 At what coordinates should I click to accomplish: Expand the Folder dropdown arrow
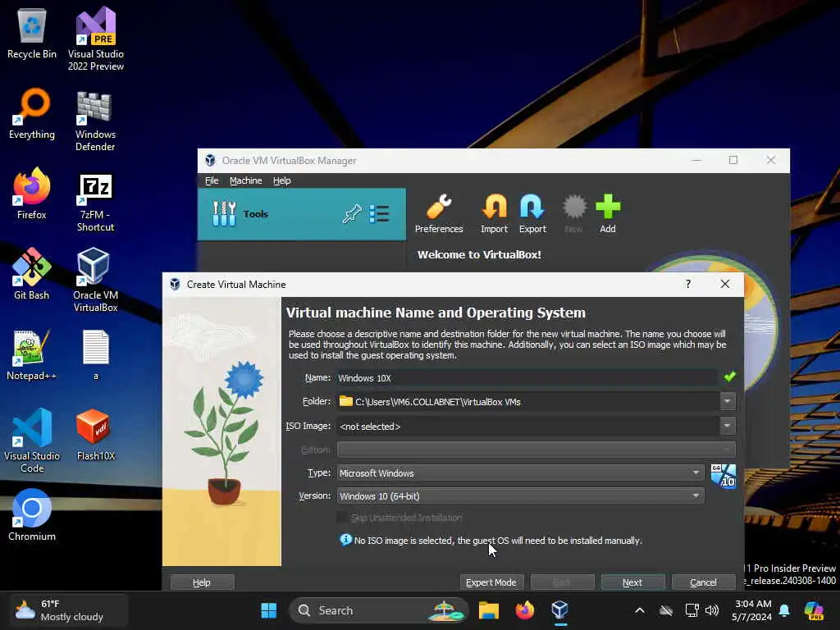(727, 401)
